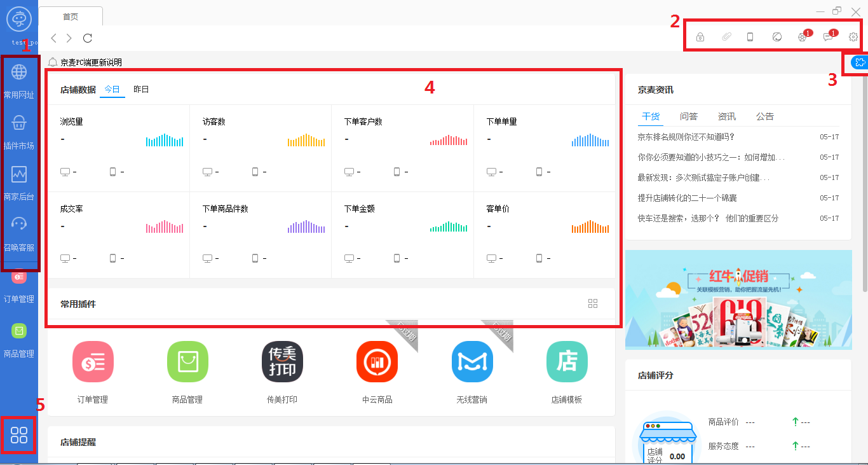This screenshot has height=465, width=868.
Task: Open notifications with the red badge 1
Action: tap(802, 36)
